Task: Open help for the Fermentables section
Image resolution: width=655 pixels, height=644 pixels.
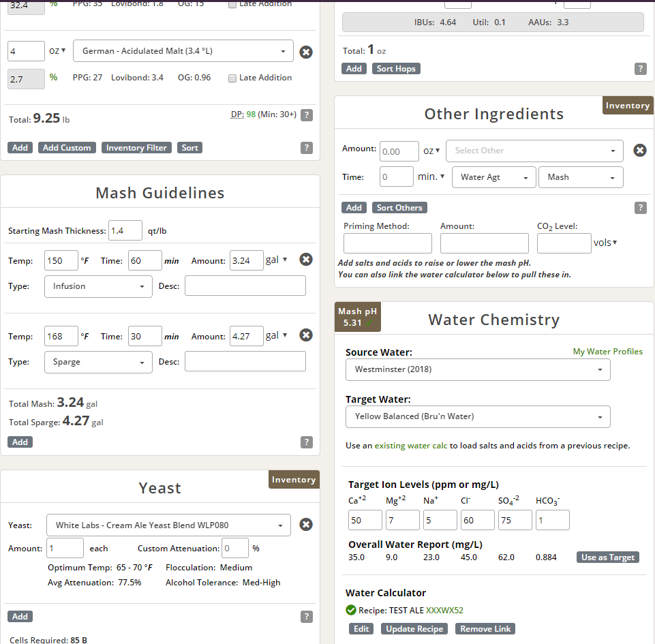Action: [x=307, y=148]
